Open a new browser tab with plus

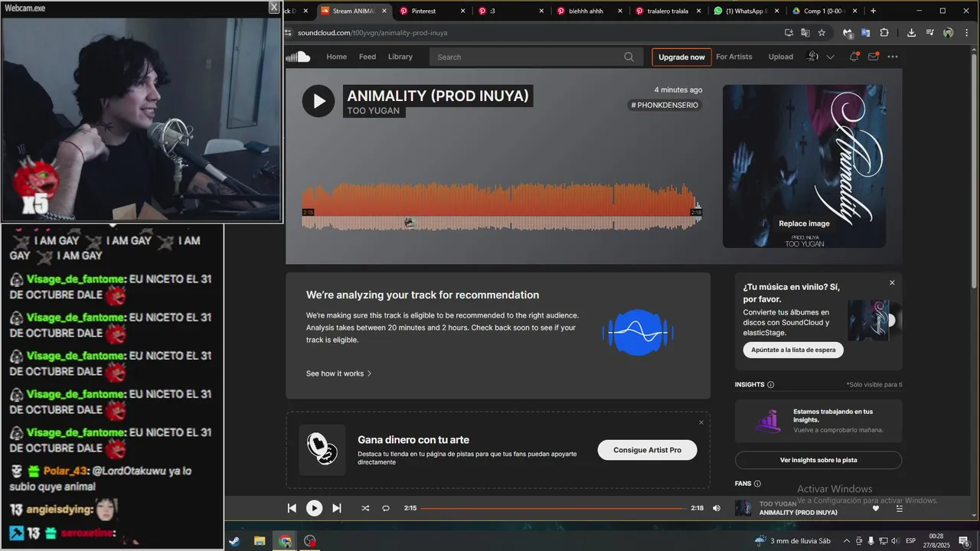coord(873,11)
